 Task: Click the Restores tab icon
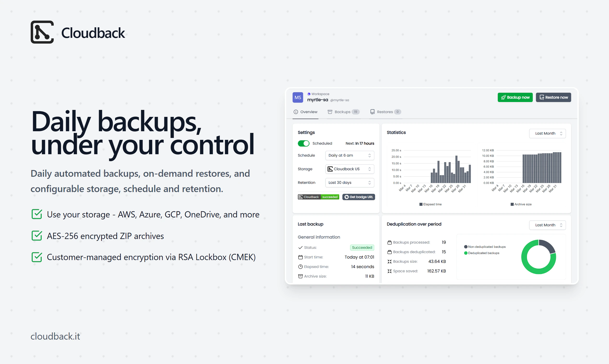pos(372,112)
